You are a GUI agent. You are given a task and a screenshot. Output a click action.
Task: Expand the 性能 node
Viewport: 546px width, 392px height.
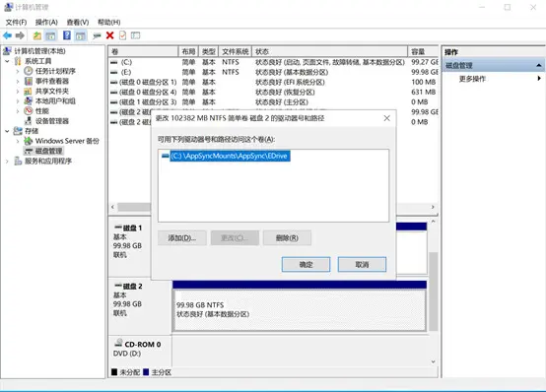click(18, 111)
